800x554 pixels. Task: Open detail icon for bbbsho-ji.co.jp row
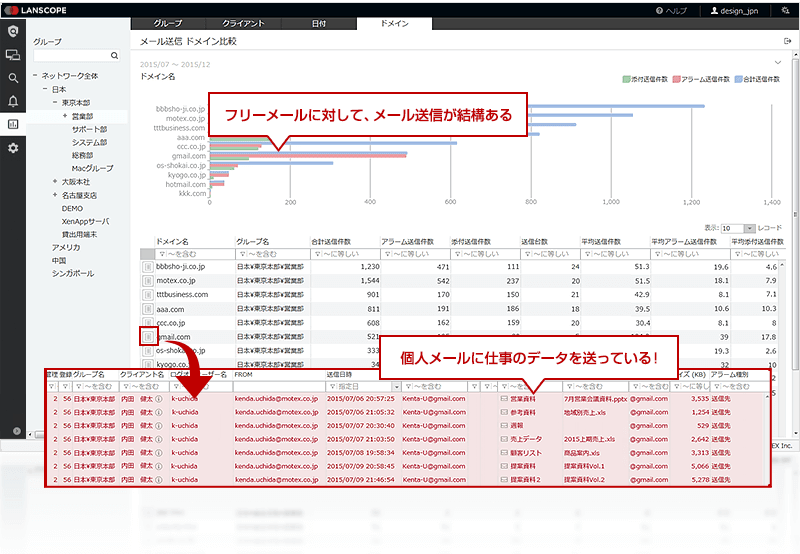coord(147,267)
